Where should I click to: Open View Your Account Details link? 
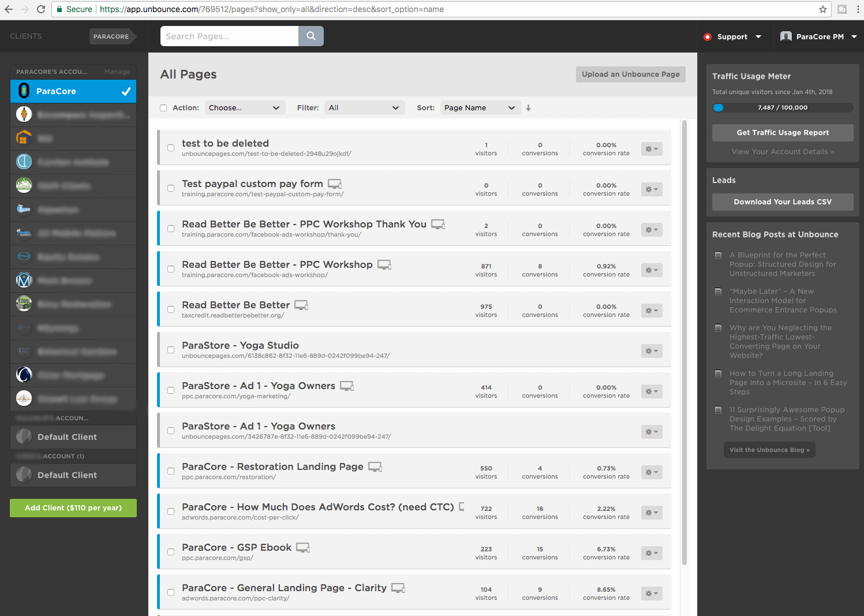(783, 152)
